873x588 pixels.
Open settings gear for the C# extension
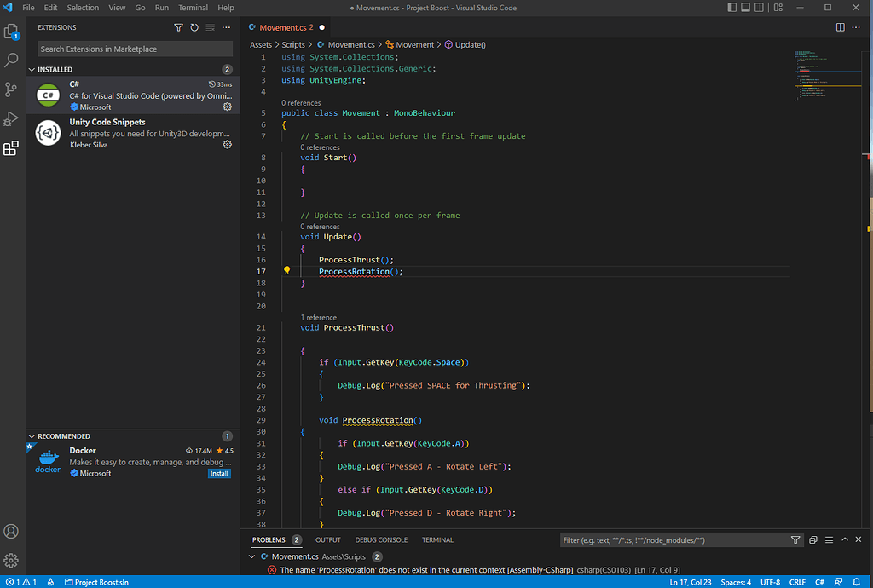click(227, 107)
